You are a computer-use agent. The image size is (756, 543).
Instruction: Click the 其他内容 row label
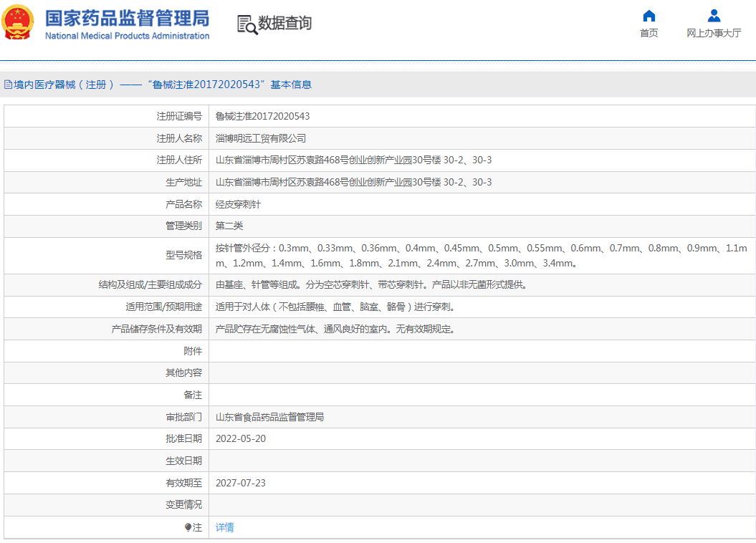click(x=183, y=373)
